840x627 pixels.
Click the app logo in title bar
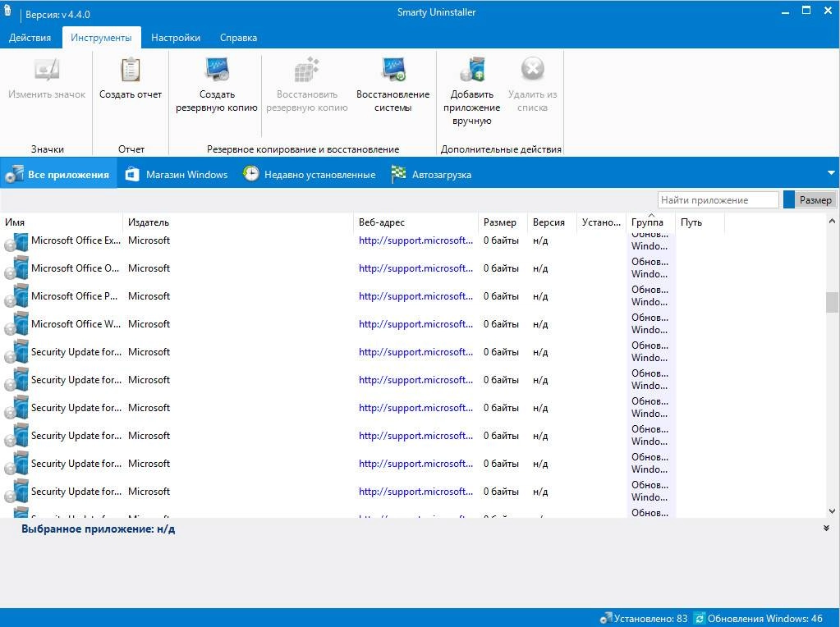8,11
